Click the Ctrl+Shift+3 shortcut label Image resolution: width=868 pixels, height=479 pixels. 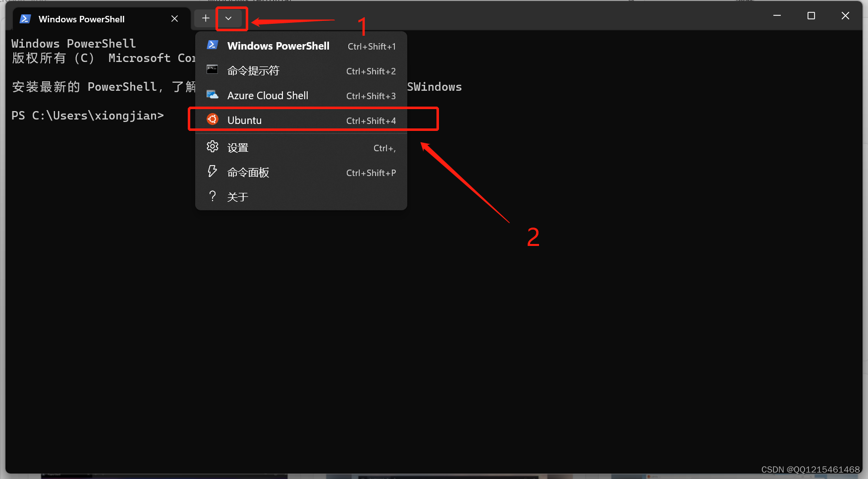point(371,96)
